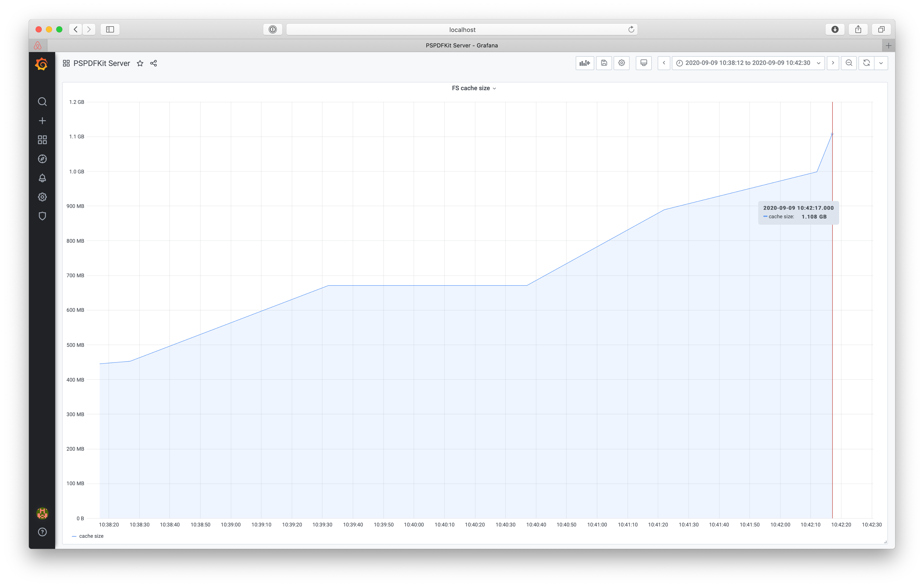Open the Alerting bell icon
This screenshot has width=924, height=587.
42,178
